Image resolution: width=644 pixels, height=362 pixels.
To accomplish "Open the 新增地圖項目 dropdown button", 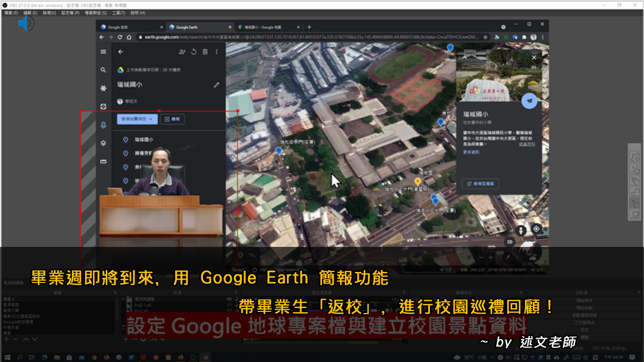I will coord(137,119).
